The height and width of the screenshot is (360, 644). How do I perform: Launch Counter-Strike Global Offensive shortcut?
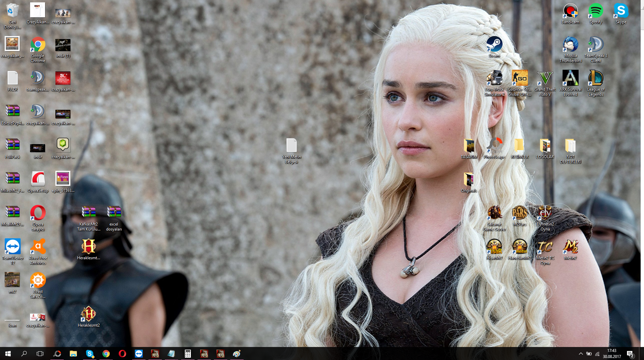click(x=520, y=83)
